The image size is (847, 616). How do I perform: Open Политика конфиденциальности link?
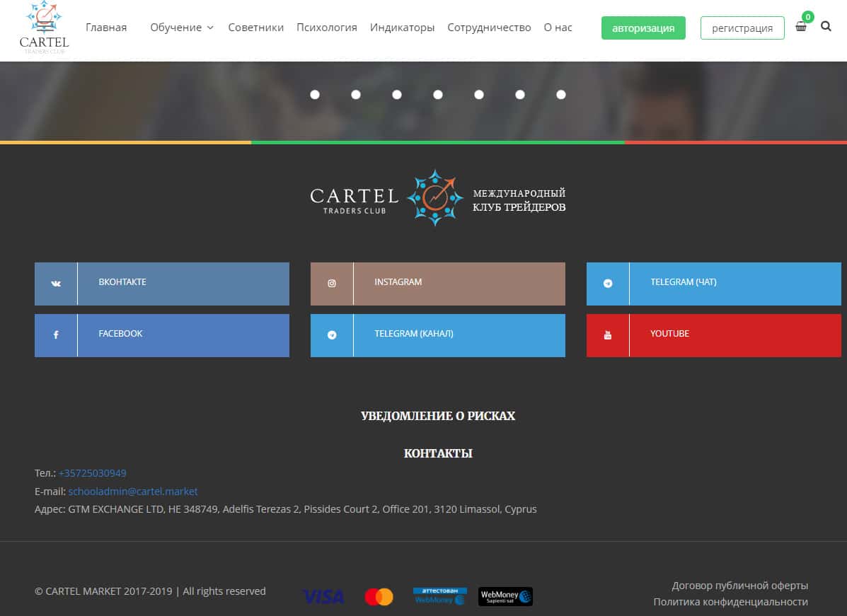click(730, 602)
